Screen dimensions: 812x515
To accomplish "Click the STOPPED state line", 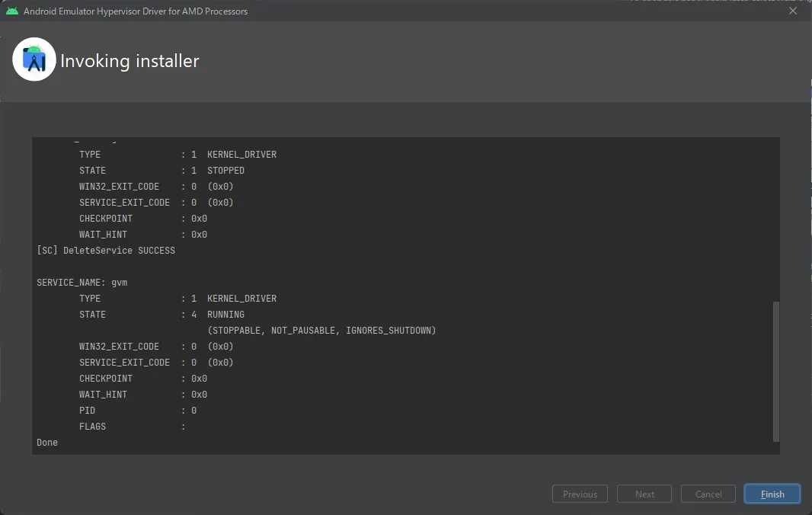I will (x=161, y=171).
